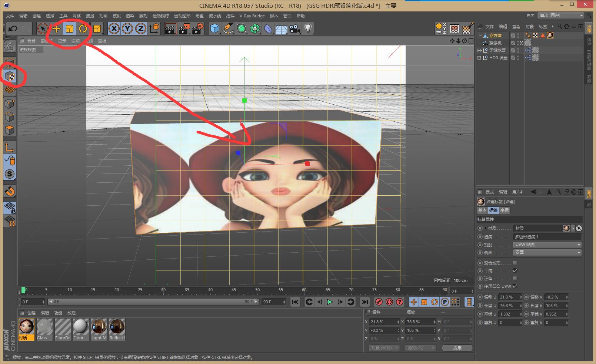Click the Make Editable icon in sidebar
This screenshot has width=596, height=364.
pos(10,46)
